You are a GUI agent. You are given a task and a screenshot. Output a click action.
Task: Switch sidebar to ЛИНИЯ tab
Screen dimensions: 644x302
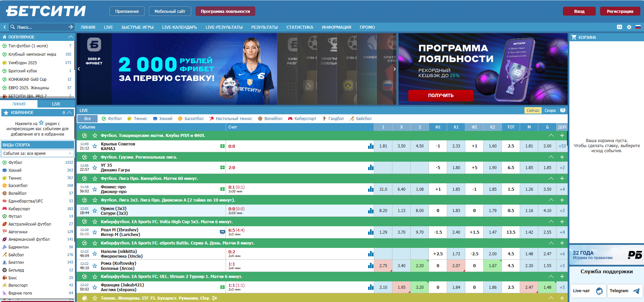pyautogui.click(x=19, y=104)
